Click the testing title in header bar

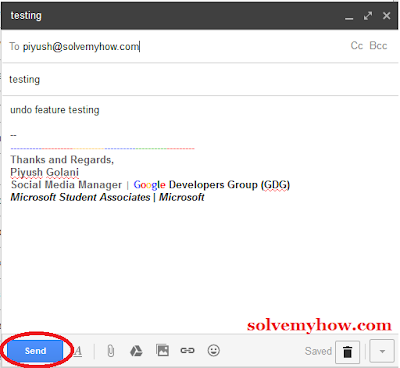[26, 15]
